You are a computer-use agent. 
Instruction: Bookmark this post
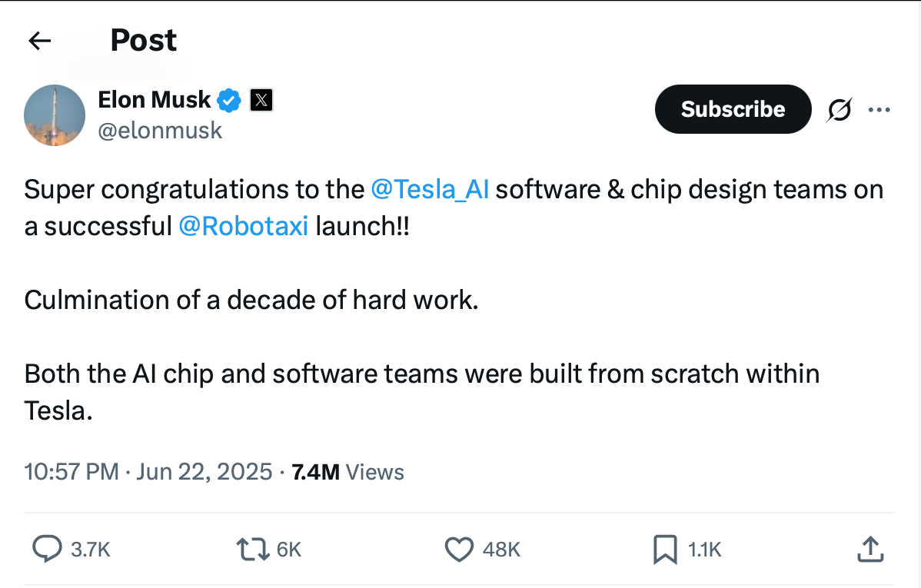(665, 550)
